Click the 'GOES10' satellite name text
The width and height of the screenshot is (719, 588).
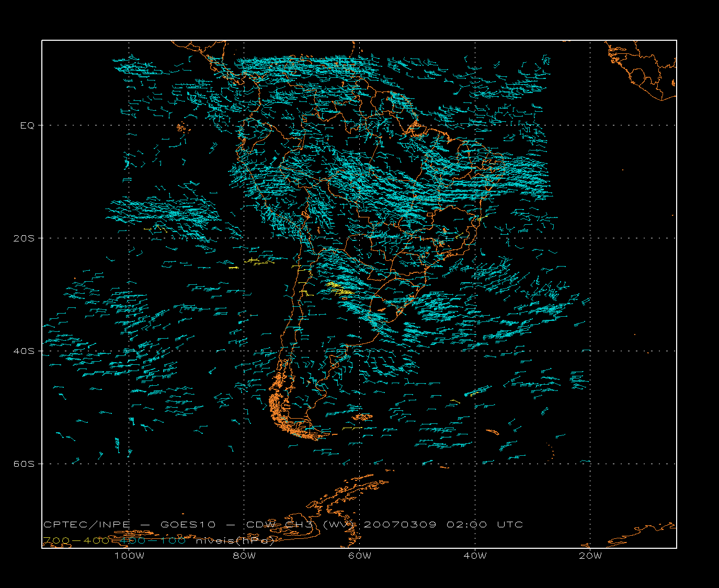click(x=188, y=525)
